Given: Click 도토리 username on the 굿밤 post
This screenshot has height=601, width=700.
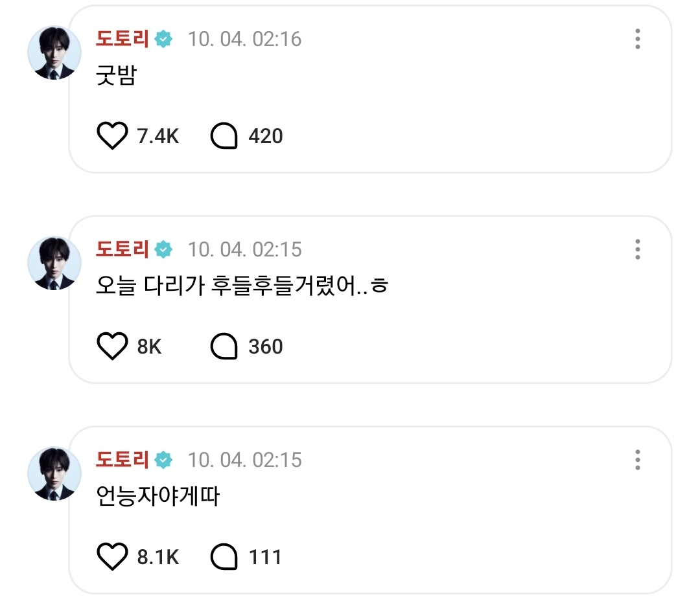Looking at the screenshot, I should coord(122,39).
